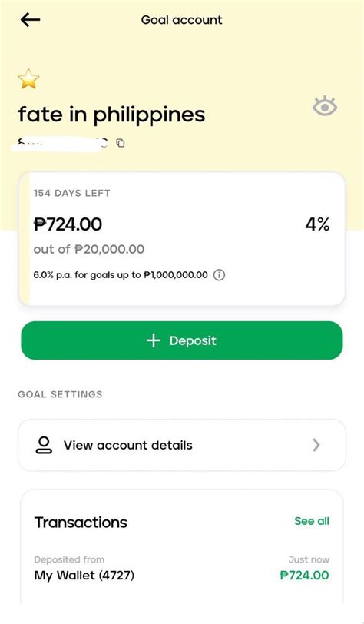This screenshot has height=624, width=364.
Task: Tap the 4% progress indicator
Action: point(317,224)
